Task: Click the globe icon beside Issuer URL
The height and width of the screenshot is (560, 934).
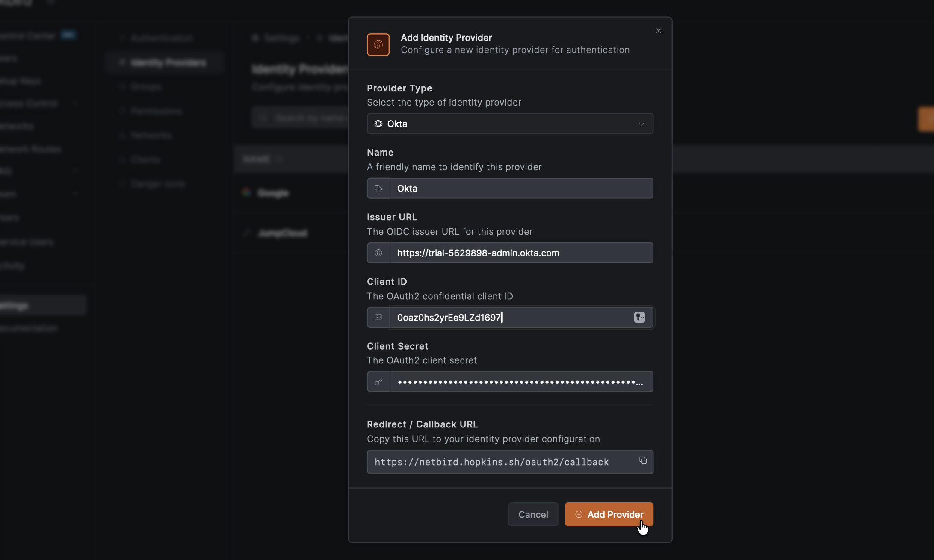Action: point(378,253)
